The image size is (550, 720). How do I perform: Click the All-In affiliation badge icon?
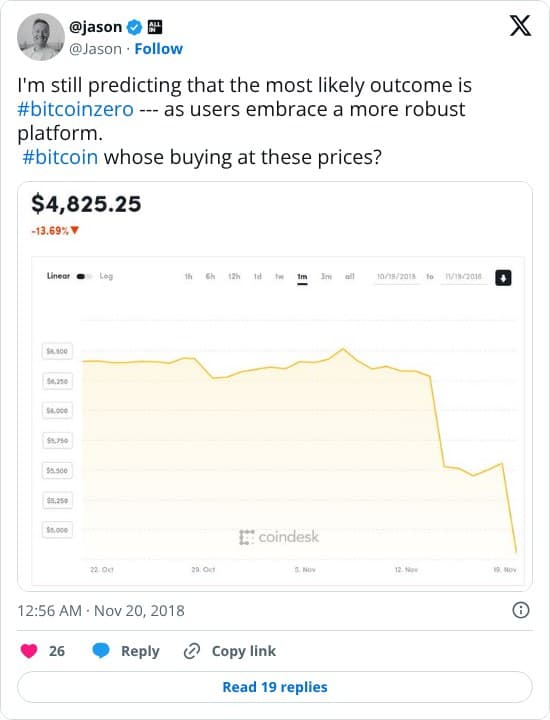[x=155, y=27]
